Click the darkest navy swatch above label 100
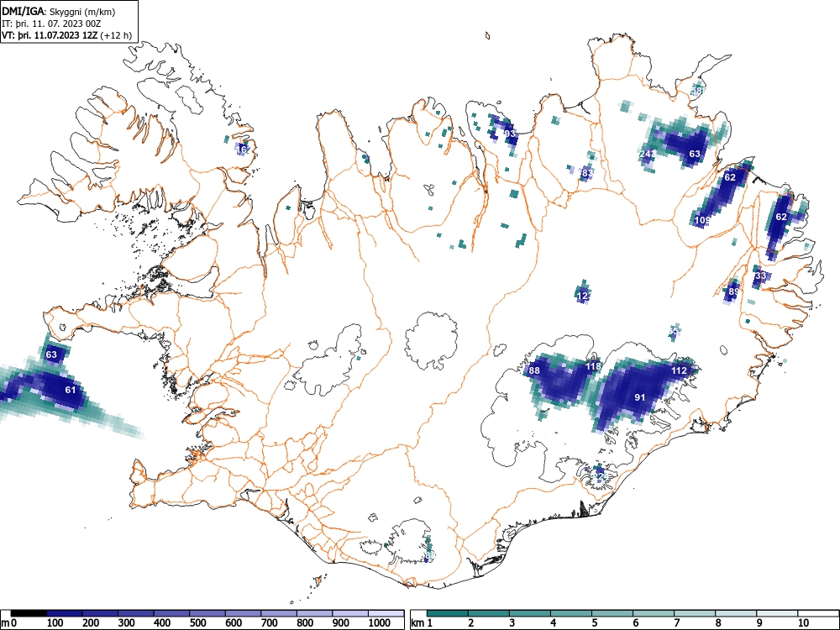The width and height of the screenshot is (840, 630). tap(65, 613)
